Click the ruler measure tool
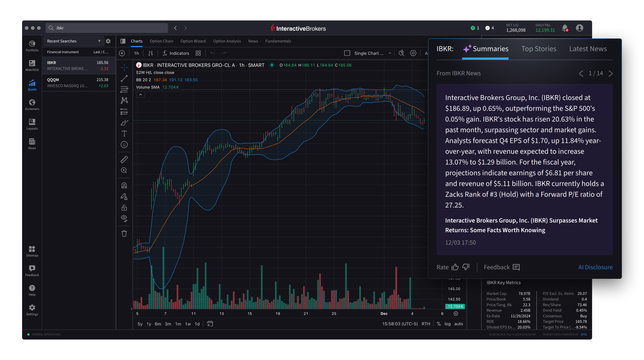Screen dimensions: 644x360 124,160
